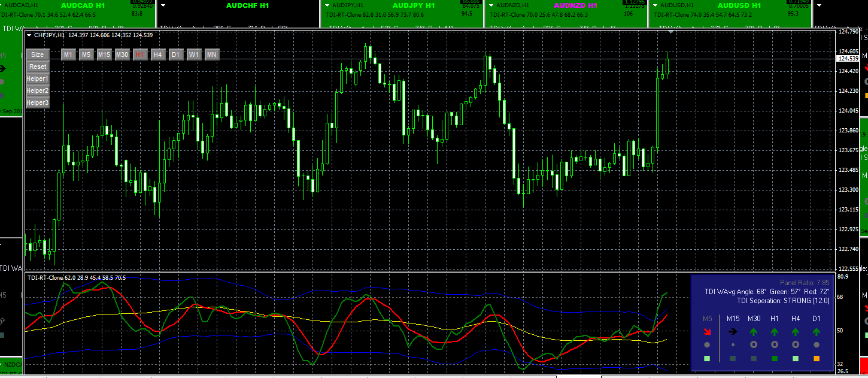868x378 pixels.
Task: Select the highlighted H1 timeframe button
Action: point(139,55)
